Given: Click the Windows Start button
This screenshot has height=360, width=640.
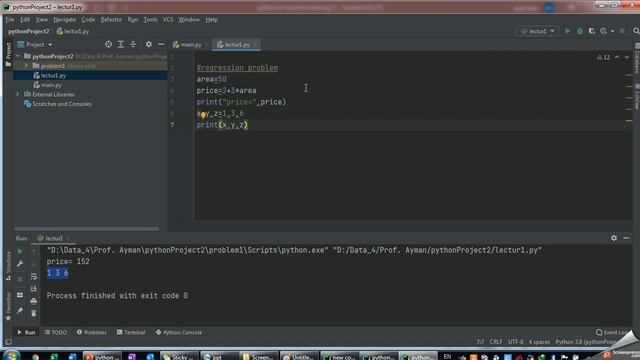Looking at the screenshot, I should (11, 356).
